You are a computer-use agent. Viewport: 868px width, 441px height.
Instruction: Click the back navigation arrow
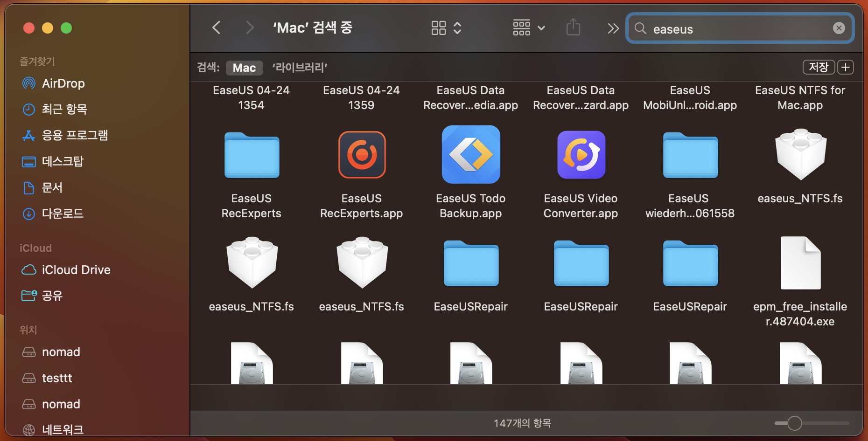[x=216, y=28]
